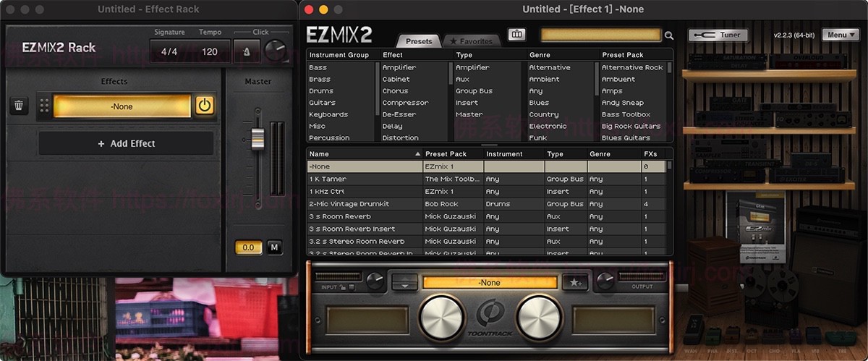Screen dimensions: 868x361
Task: Click the search magnifier icon
Action: coord(669,35)
